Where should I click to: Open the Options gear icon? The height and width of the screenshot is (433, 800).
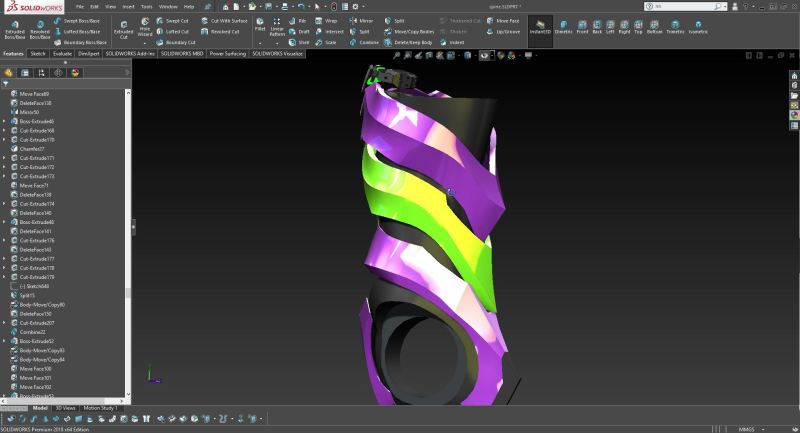click(356, 7)
